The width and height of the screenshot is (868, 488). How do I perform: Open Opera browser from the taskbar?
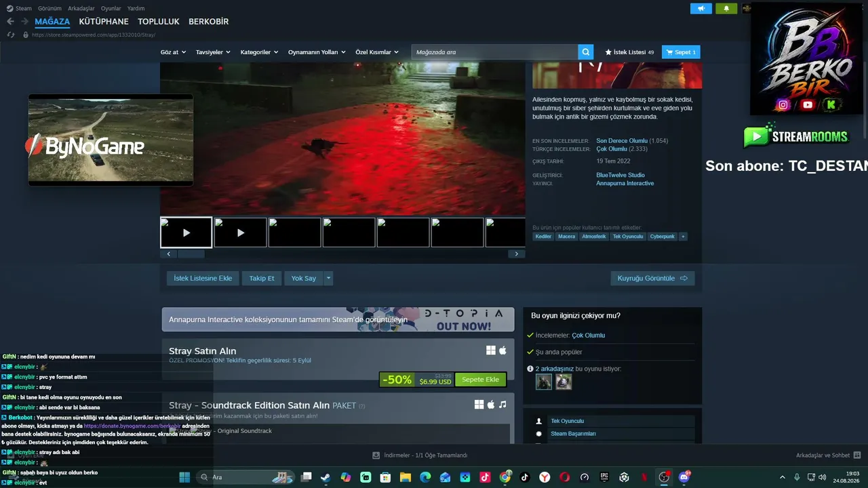click(x=565, y=477)
